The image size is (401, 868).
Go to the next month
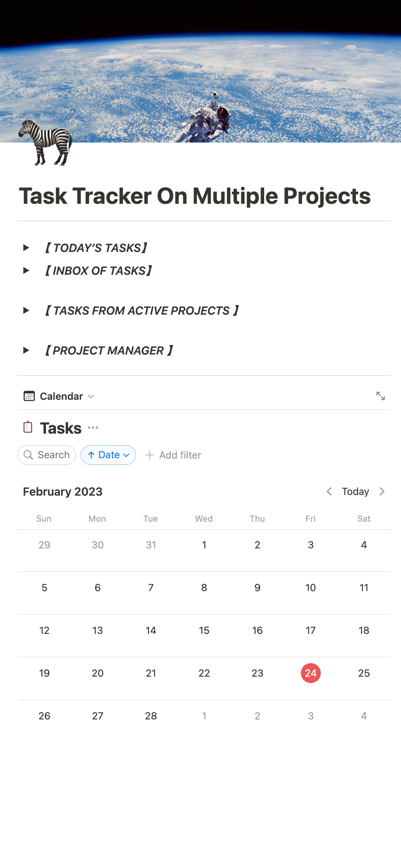[x=382, y=491]
